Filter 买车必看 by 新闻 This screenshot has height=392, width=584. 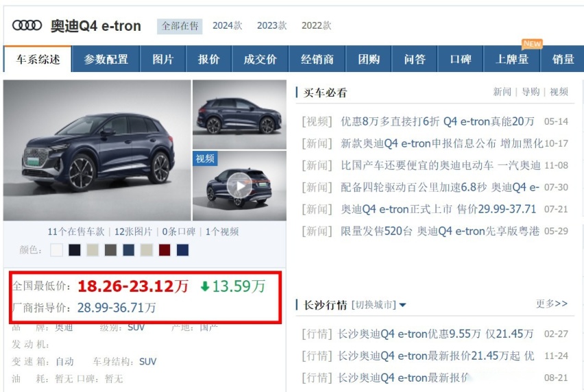tap(502, 92)
